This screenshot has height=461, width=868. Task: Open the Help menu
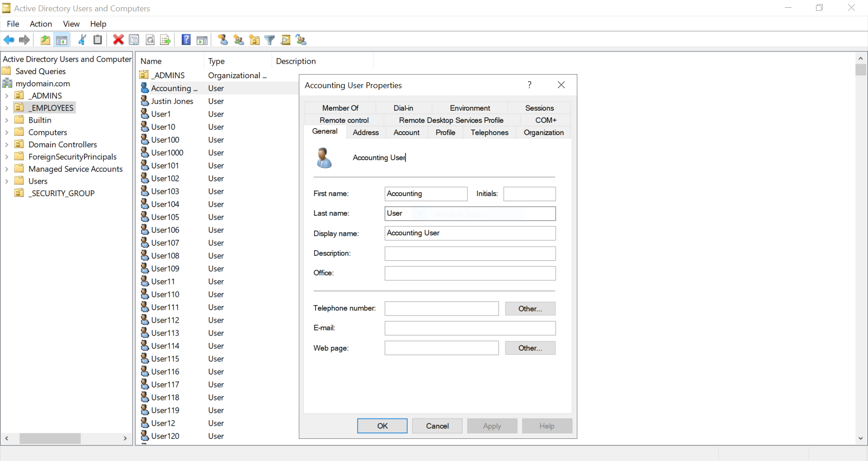pos(98,24)
